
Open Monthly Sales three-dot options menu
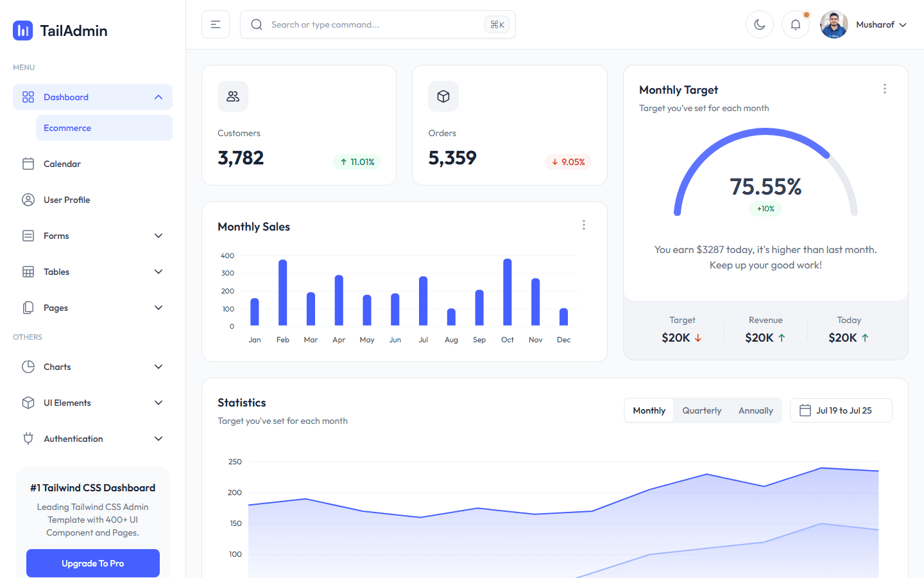[584, 225]
